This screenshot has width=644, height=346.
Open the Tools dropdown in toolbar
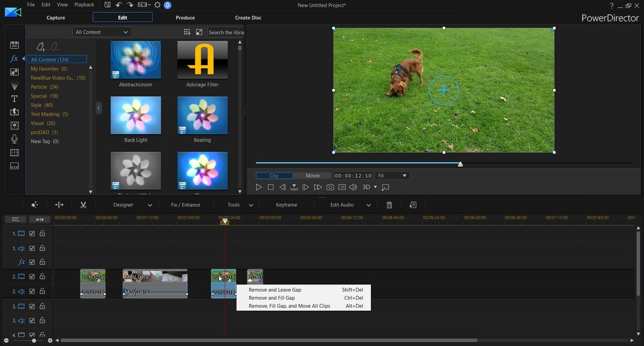tap(238, 205)
